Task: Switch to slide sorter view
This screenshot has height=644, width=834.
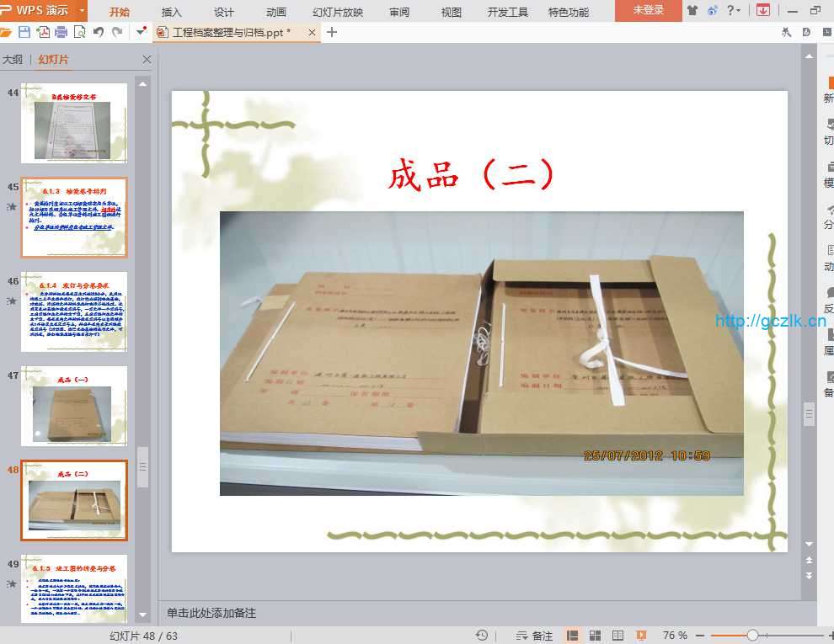Action: [596, 636]
